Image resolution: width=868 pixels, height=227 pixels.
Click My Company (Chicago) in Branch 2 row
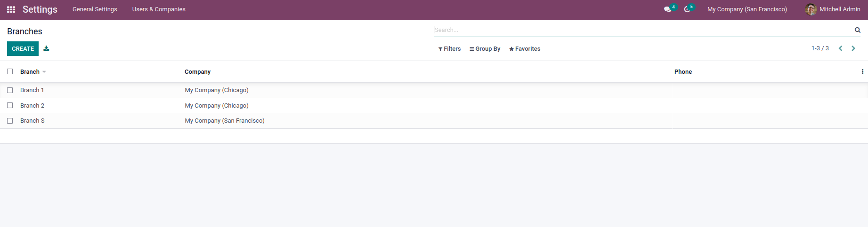coord(217,106)
